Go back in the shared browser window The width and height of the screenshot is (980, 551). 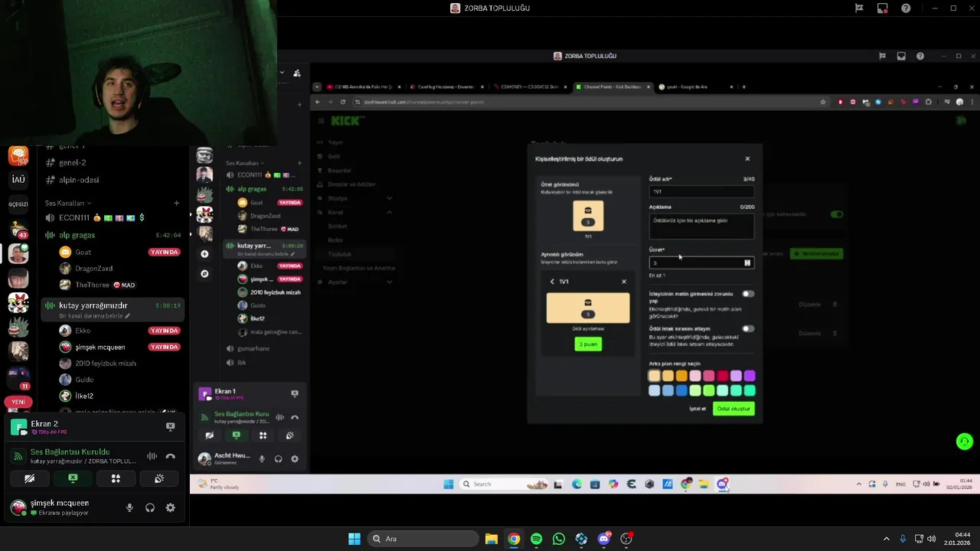(318, 102)
